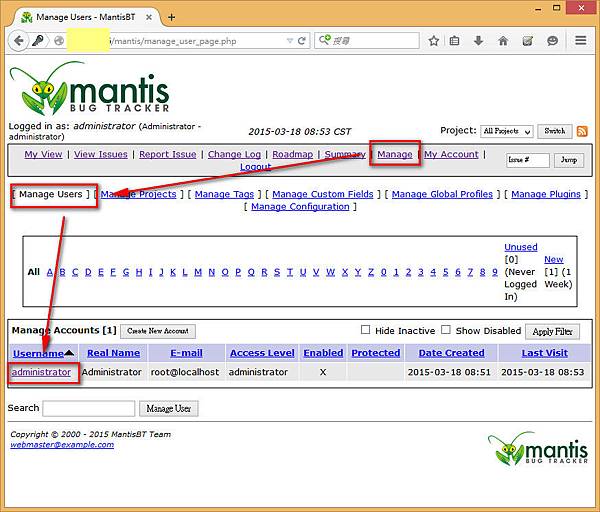The image size is (600, 512).
Task: Click the browser back arrow button
Action: (18, 41)
